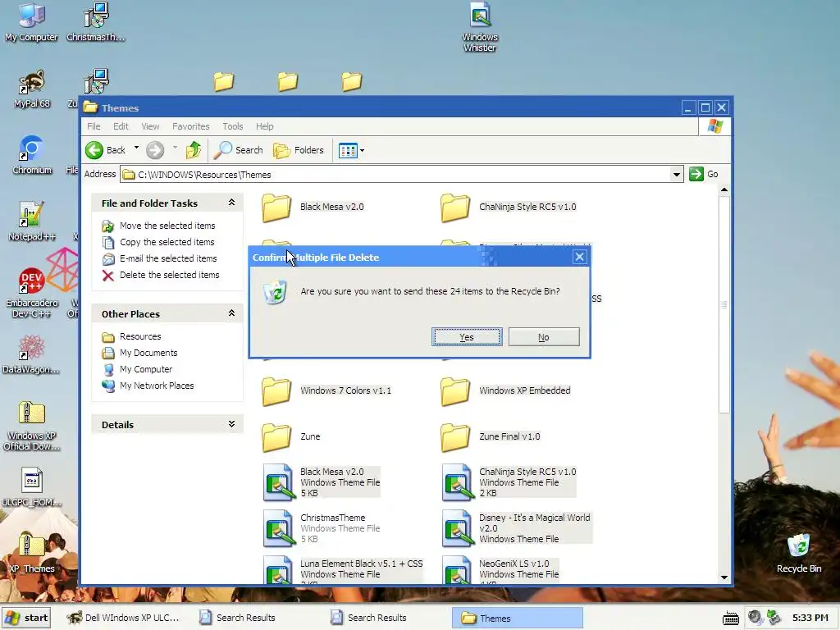840x630 pixels.
Task: Open the Search pane in Themes window
Action: click(x=239, y=150)
